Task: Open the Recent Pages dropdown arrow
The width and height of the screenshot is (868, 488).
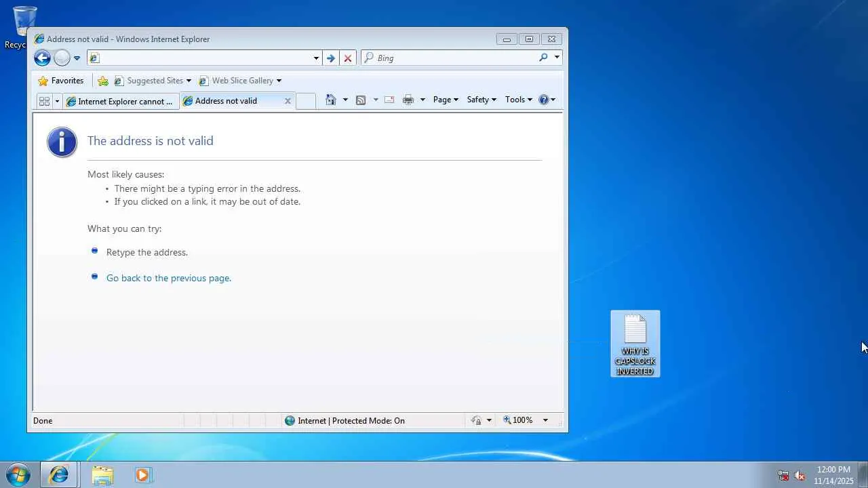Action: pos(77,58)
